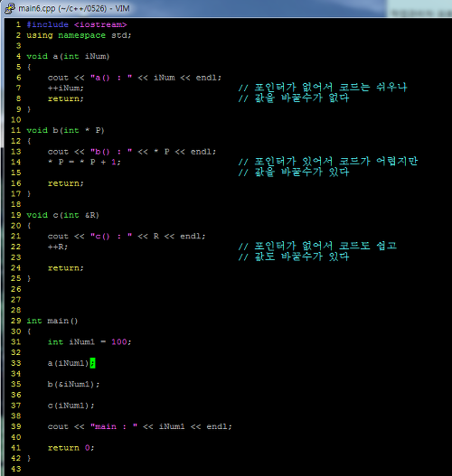Click the 'int iNum1 = 100;' line
Image resolution: width=452 pixels, height=476 pixels.
89,341
